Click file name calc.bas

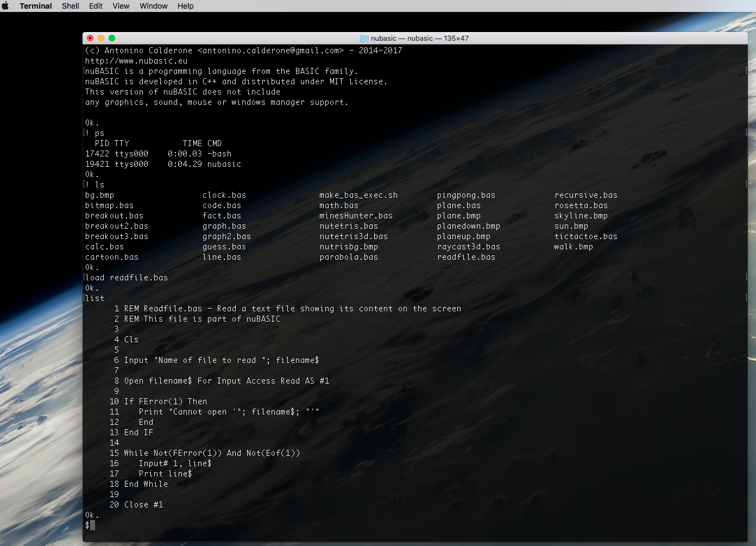105,247
